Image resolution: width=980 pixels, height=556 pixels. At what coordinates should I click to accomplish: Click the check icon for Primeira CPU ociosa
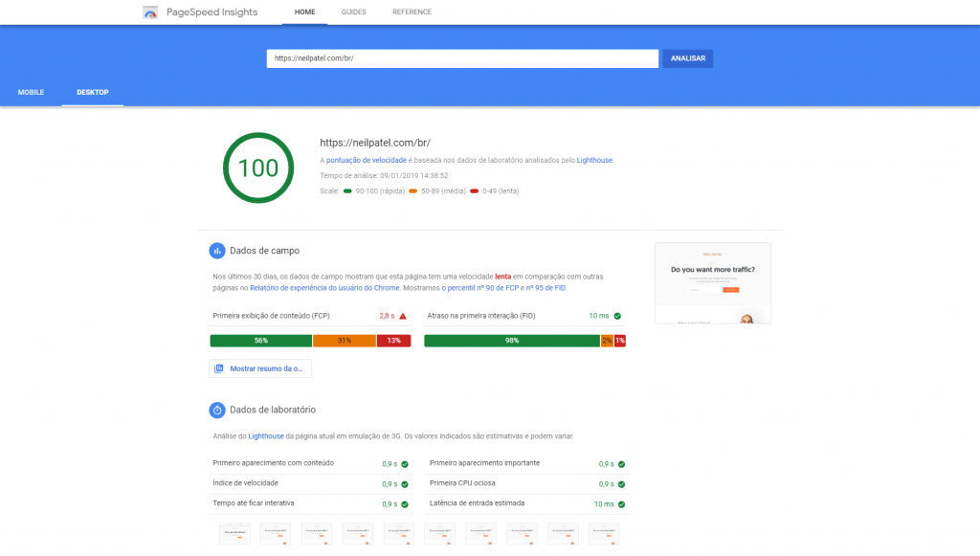tap(621, 484)
